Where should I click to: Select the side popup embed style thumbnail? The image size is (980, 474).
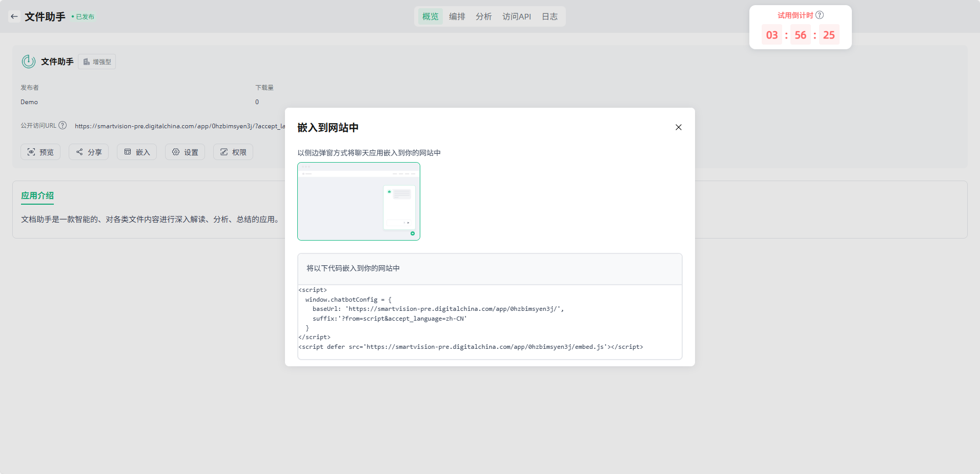click(359, 201)
